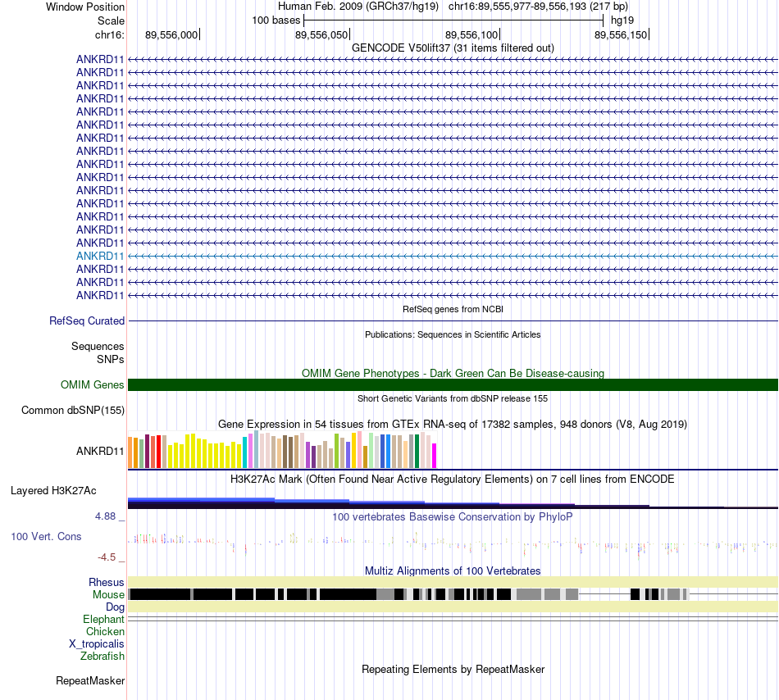Click the Rhesus species label
Image resolution: width=779 pixels, height=700 pixels.
(107, 582)
